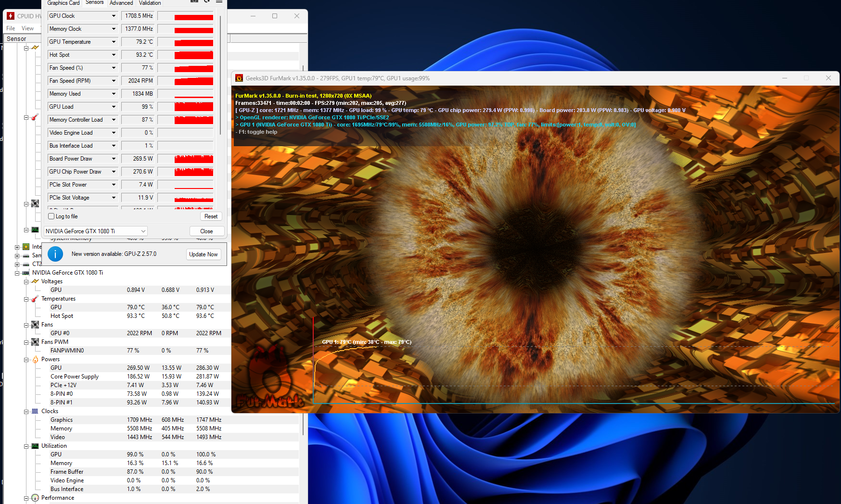Viewport: 841px width, 504px height.
Task: Collapse the Utilization tree node
Action: click(26, 446)
